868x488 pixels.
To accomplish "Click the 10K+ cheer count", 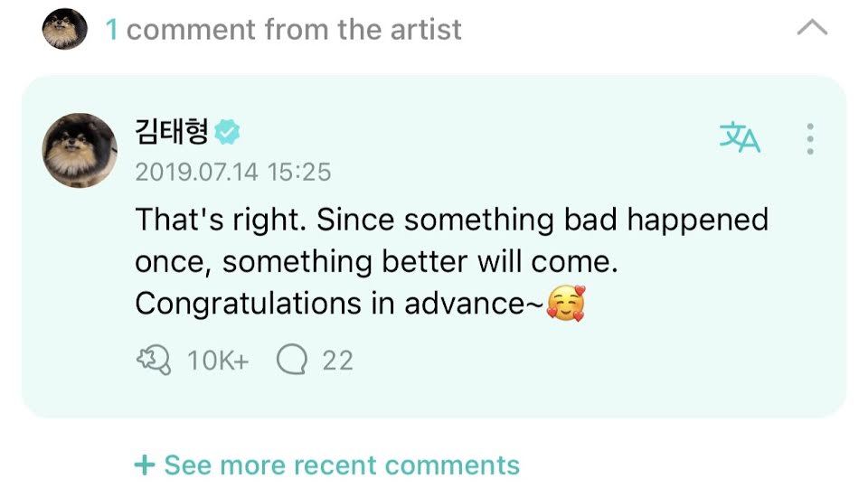I will pos(217,361).
